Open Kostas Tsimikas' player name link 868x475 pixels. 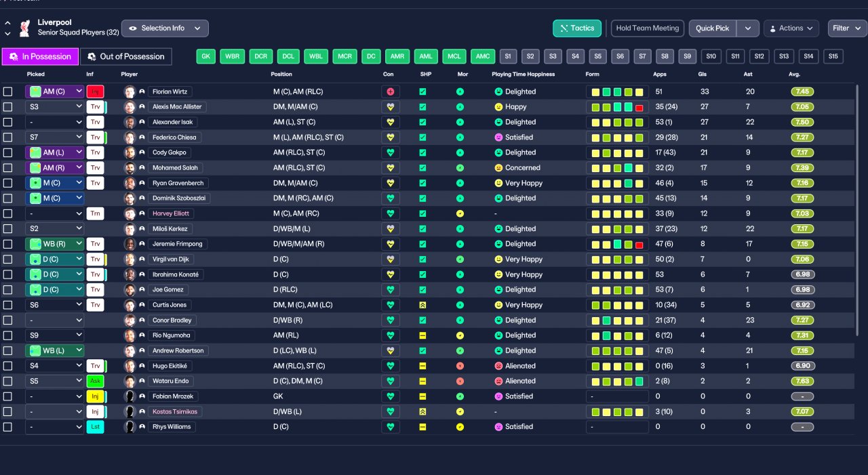click(x=175, y=411)
